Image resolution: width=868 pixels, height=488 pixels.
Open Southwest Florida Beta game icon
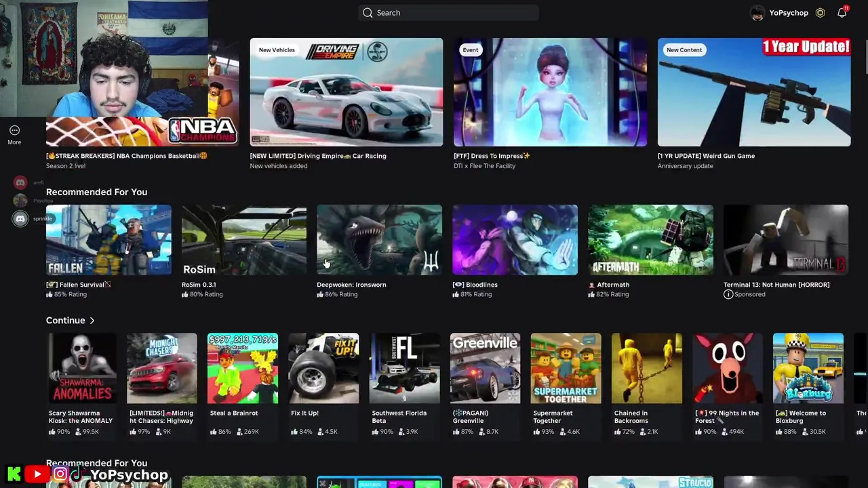pyautogui.click(x=404, y=368)
